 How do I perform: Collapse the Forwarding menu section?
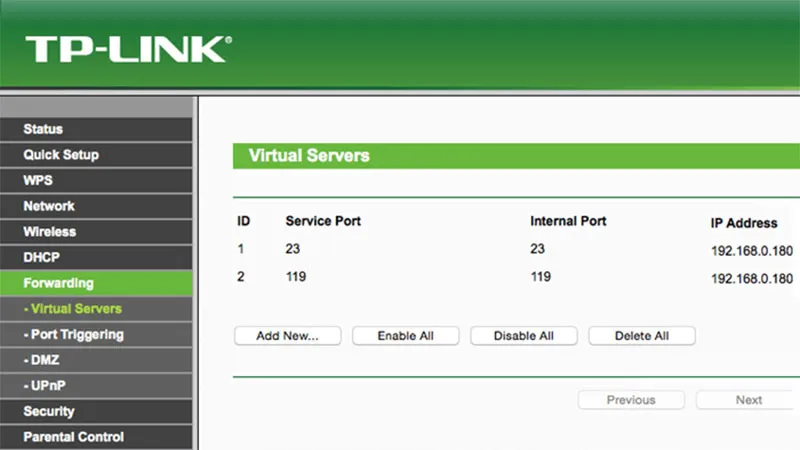click(96, 283)
